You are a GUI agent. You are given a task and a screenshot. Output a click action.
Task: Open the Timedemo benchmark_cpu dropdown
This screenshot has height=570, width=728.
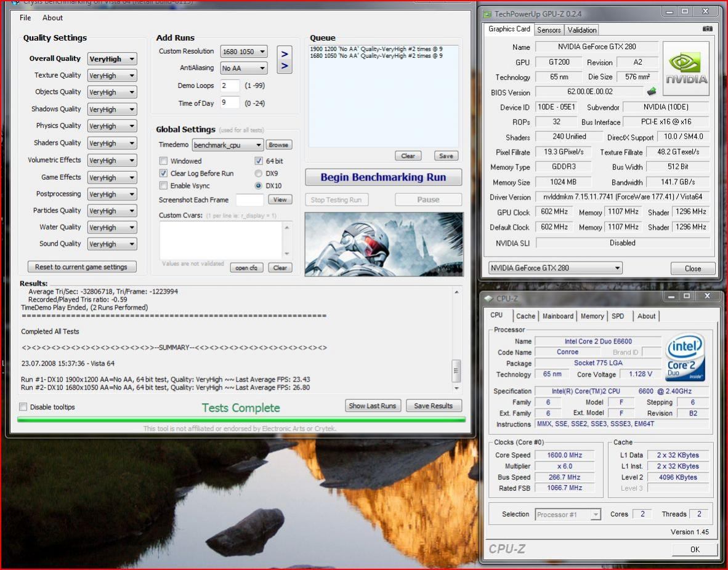227,145
